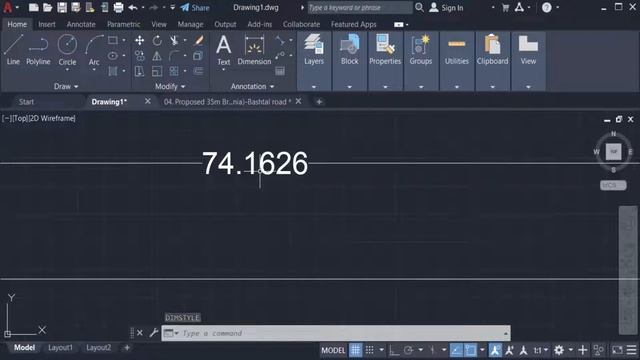Click the Share button
640x360 pixels.
point(195,7)
